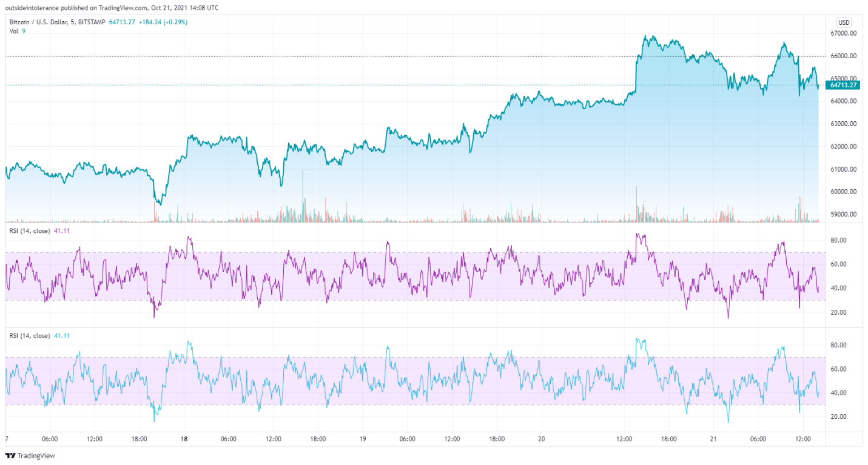868x465 pixels.
Task: Select the +184.24 (+0.29%) change value
Action: 163,22
